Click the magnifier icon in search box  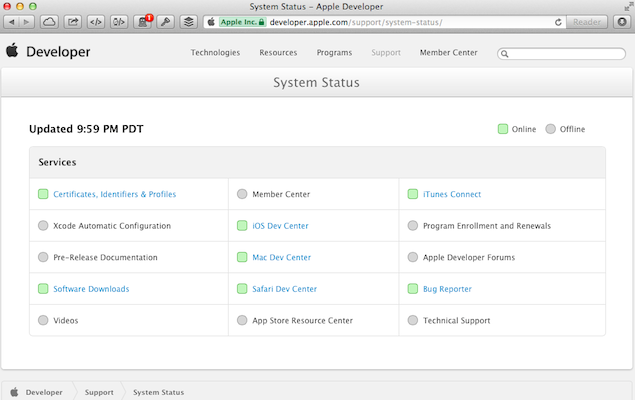[505, 54]
